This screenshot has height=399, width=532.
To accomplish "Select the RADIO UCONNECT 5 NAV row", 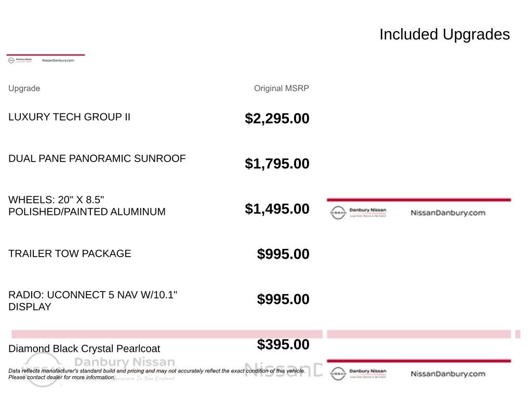I will [159, 300].
